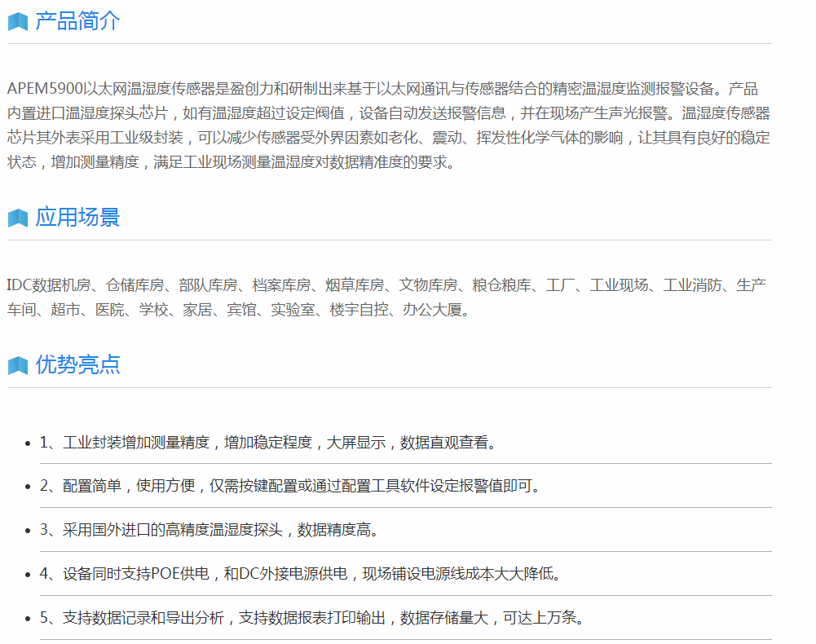Click the bullet dot before item 1
The width and height of the screenshot is (816, 644).
click(x=29, y=443)
